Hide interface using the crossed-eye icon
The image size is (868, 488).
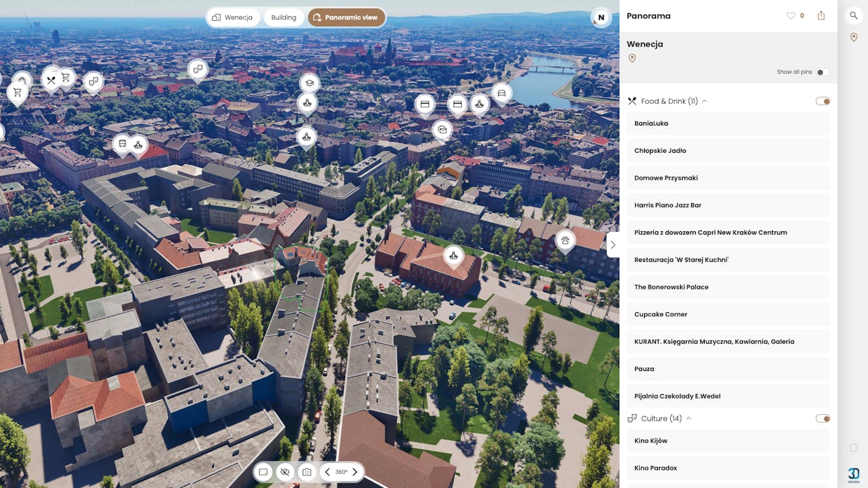click(x=285, y=471)
